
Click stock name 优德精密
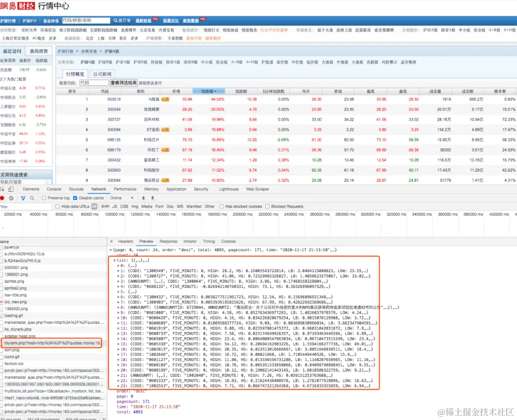tap(152, 110)
